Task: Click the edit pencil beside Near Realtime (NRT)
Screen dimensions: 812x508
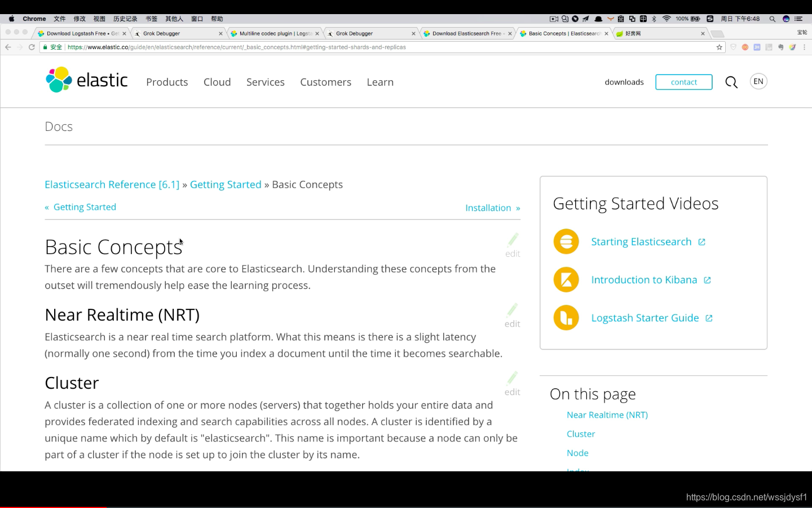Action: 513,315
